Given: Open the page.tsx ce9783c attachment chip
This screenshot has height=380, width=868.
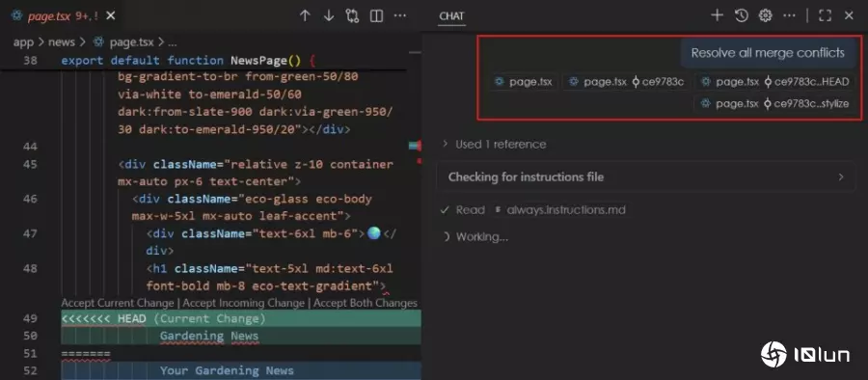Looking at the screenshot, I should coord(626,82).
